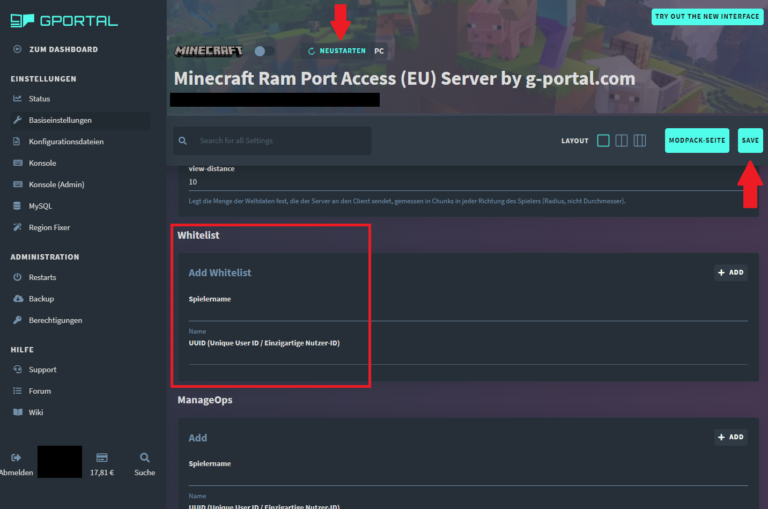Open the Konsole page
This screenshot has height=509, width=768.
click(42, 163)
